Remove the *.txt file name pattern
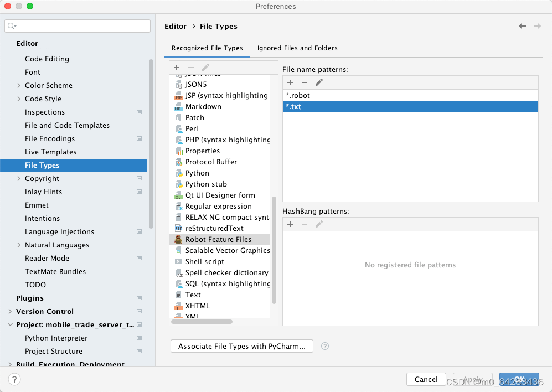Viewport: 552px width, 392px height. tap(305, 82)
